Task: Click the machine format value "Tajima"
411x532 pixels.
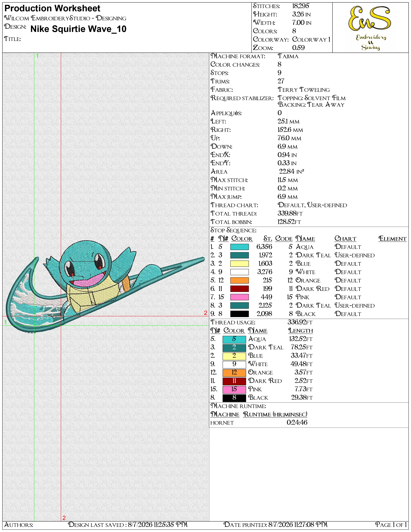Action: pos(288,56)
